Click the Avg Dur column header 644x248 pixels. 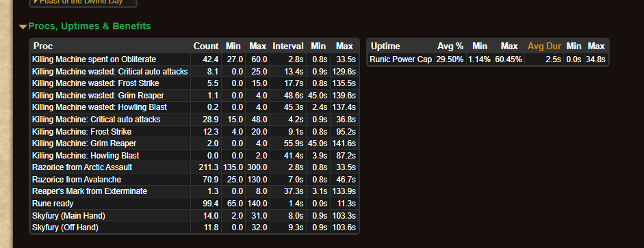pos(544,46)
